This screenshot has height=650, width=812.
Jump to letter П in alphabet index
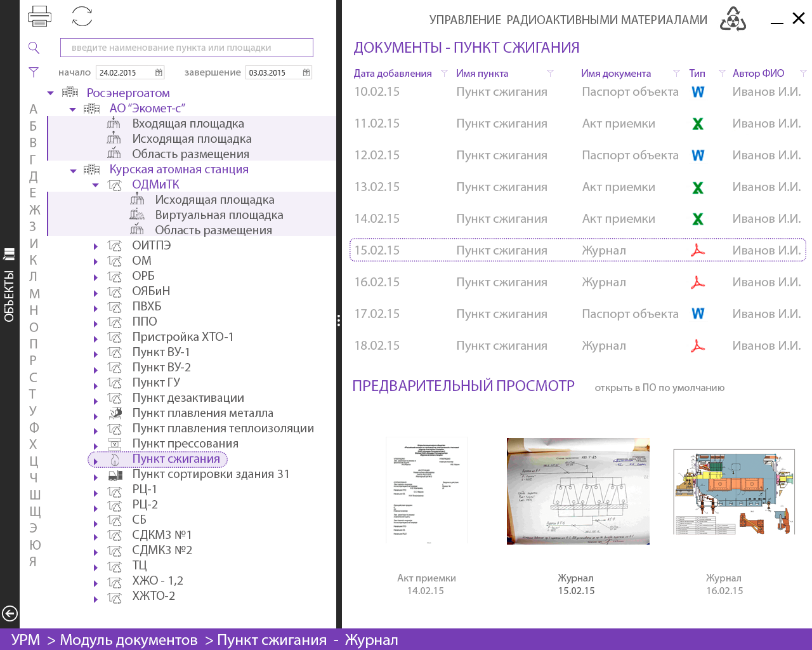[x=34, y=343]
